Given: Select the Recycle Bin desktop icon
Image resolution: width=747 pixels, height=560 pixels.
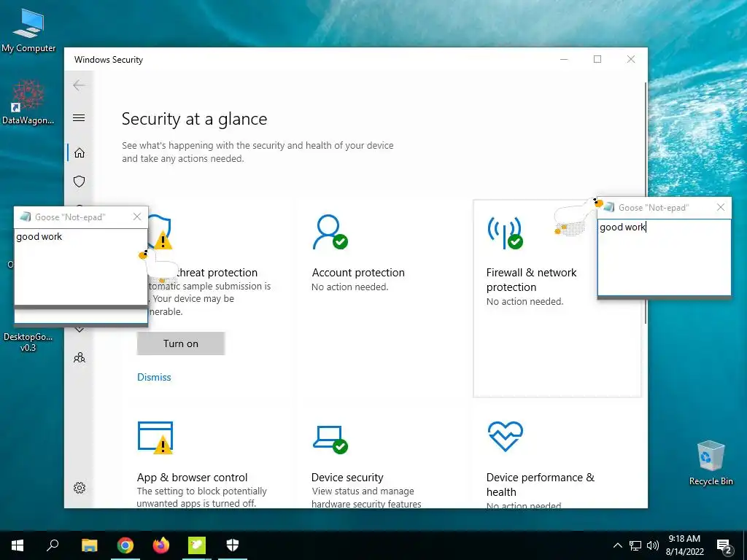Looking at the screenshot, I should tap(711, 462).
